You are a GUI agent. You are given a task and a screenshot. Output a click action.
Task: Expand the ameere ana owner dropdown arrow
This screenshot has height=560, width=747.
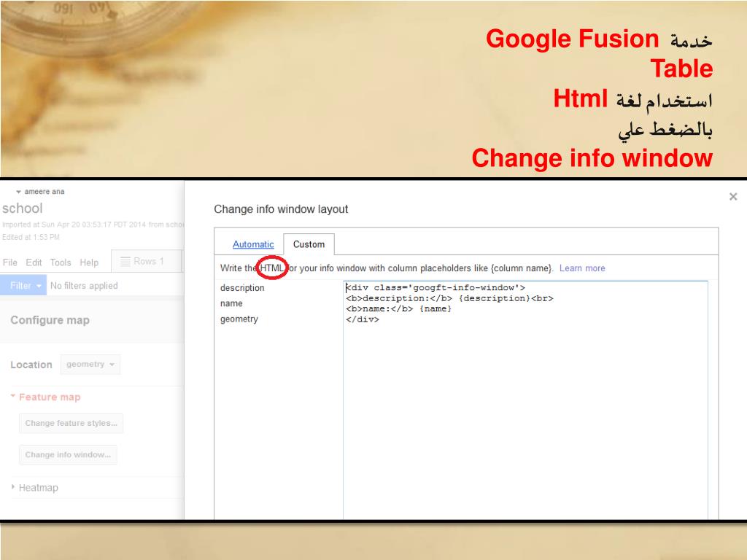[18, 192]
